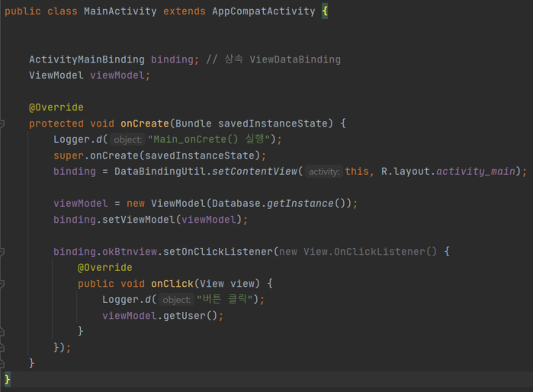Viewport: 533px width, 392px height.
Task: Click the 'setViewModel' method call
Action: [138, 220]
